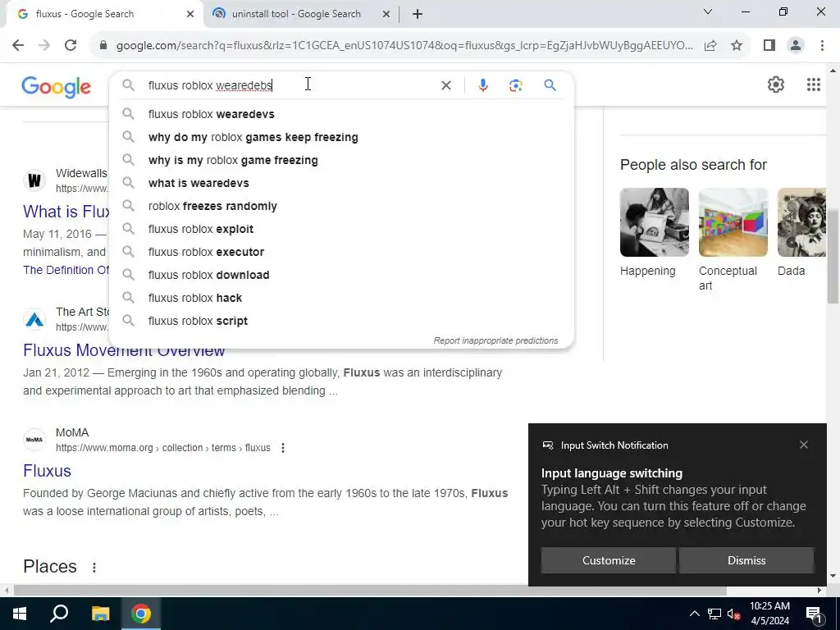Close the fluxus - Google Search tab
The width and height of the screenshot is (840, 630).
190,14
